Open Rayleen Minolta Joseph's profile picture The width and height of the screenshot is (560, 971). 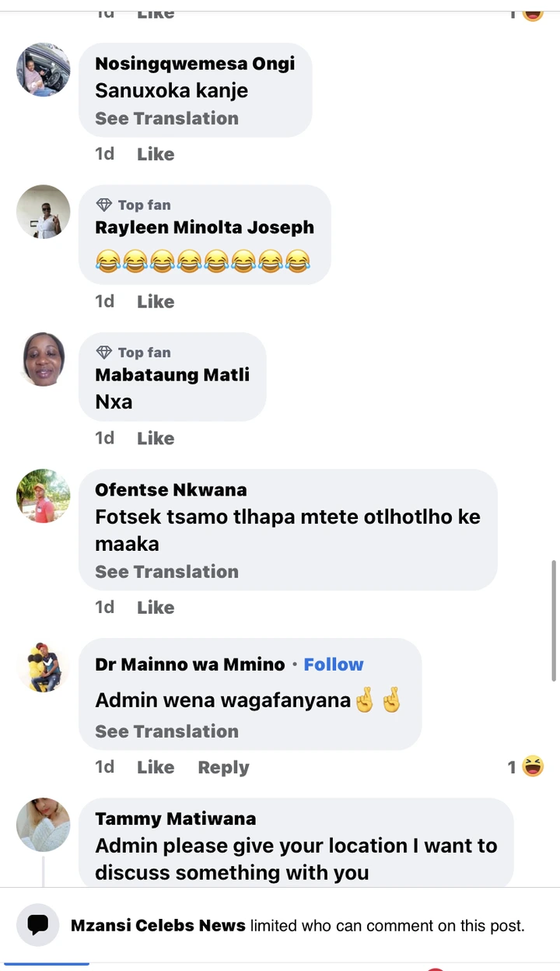click(44, 212)
